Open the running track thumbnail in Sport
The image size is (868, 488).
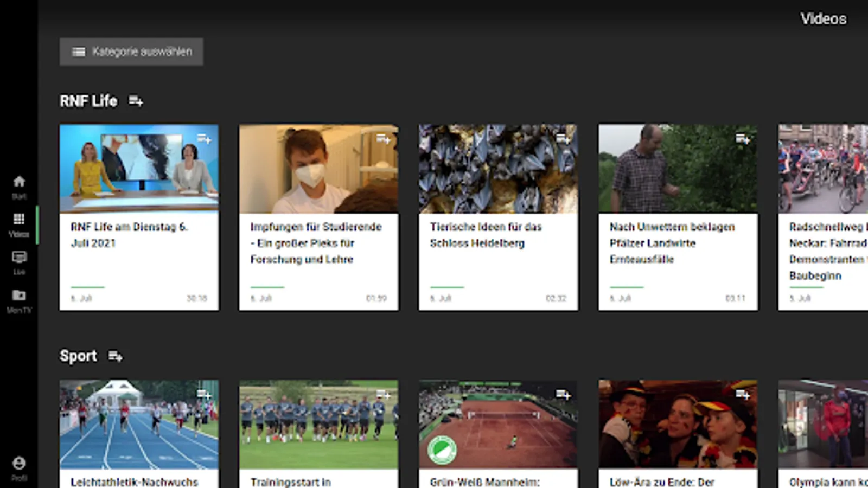pos(139,424)
